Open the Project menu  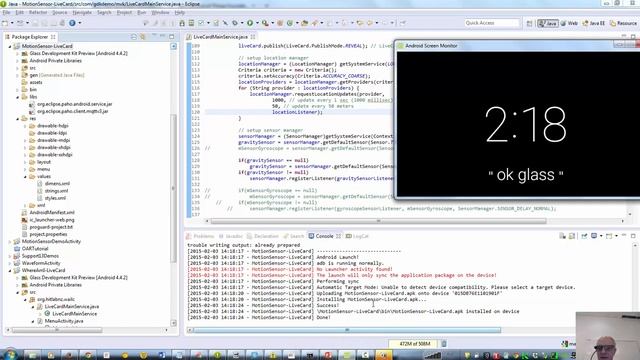(x=124, y=13)
